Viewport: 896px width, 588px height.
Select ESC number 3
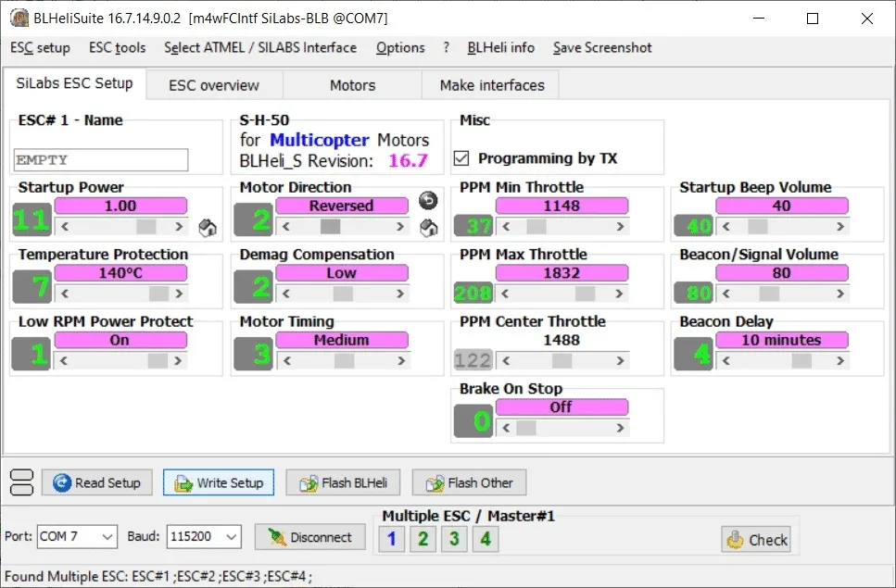click(x=453, y=538)
